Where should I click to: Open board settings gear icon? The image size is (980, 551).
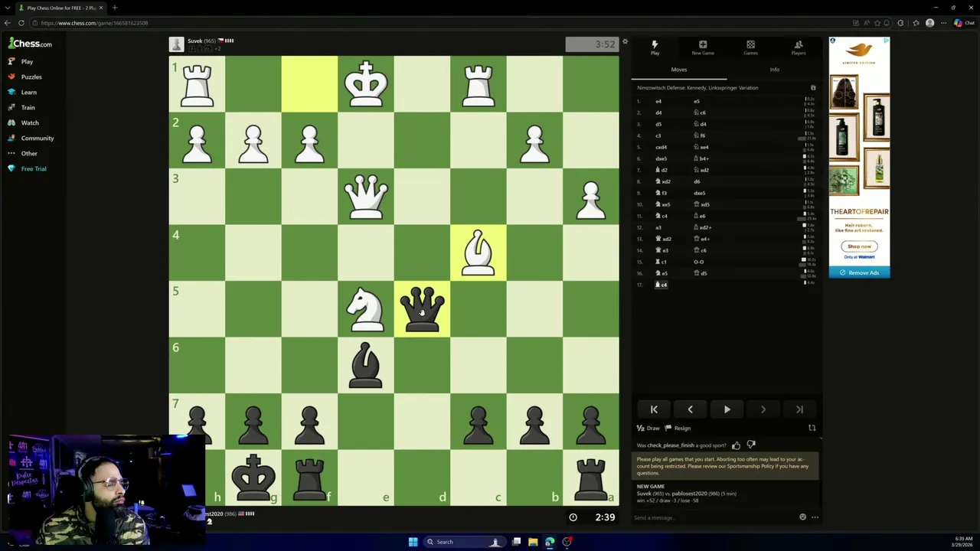625,42
